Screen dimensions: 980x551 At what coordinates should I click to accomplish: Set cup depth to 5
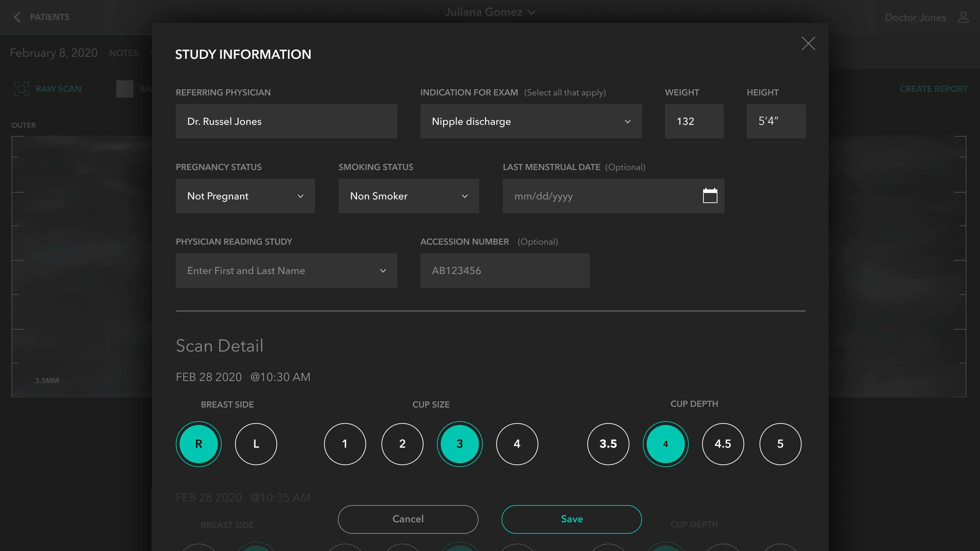pyautogui.click(x=780, y=444)
